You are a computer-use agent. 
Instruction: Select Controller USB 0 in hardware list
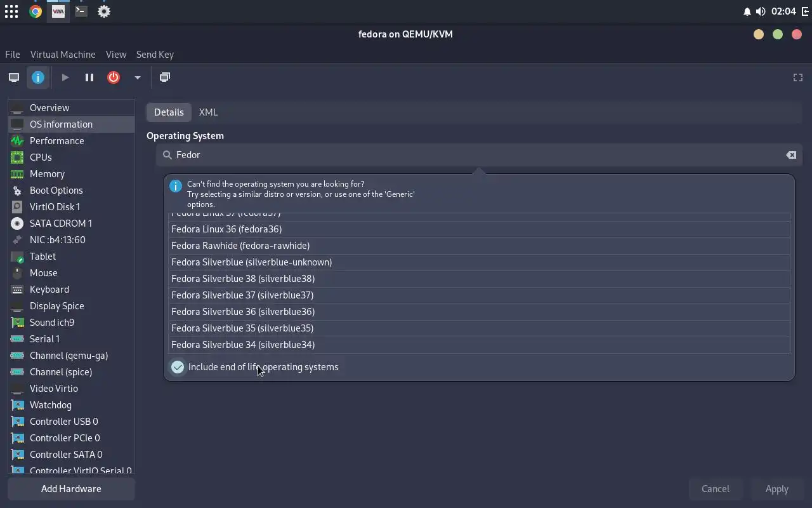click(x=71, y=422)
